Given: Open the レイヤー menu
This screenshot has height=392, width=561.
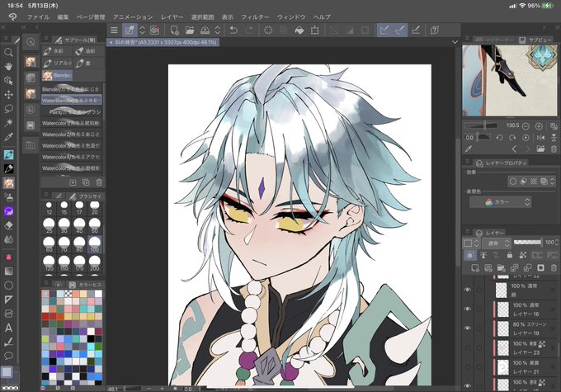Looking at the screenshot, I should click(172, 17).
